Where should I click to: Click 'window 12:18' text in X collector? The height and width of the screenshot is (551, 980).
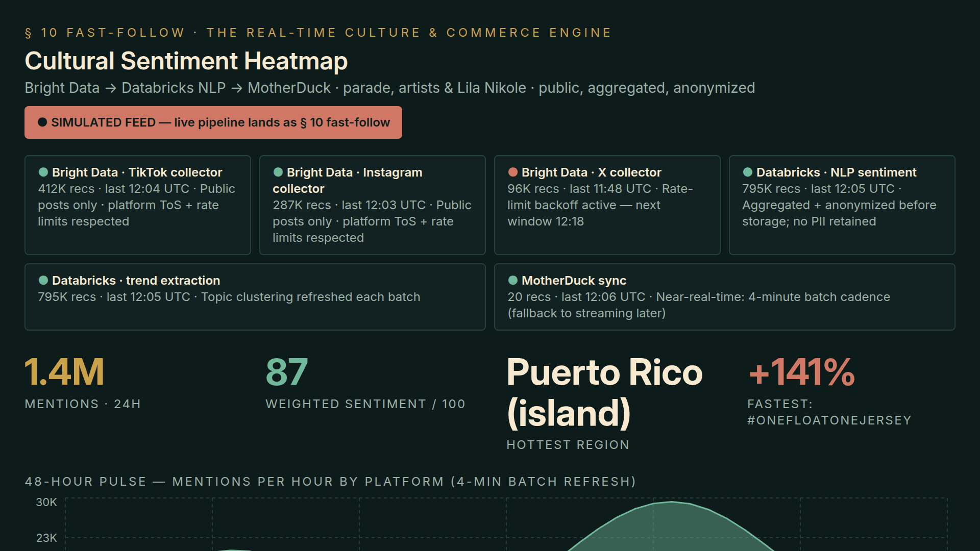[x=546, y=221]
